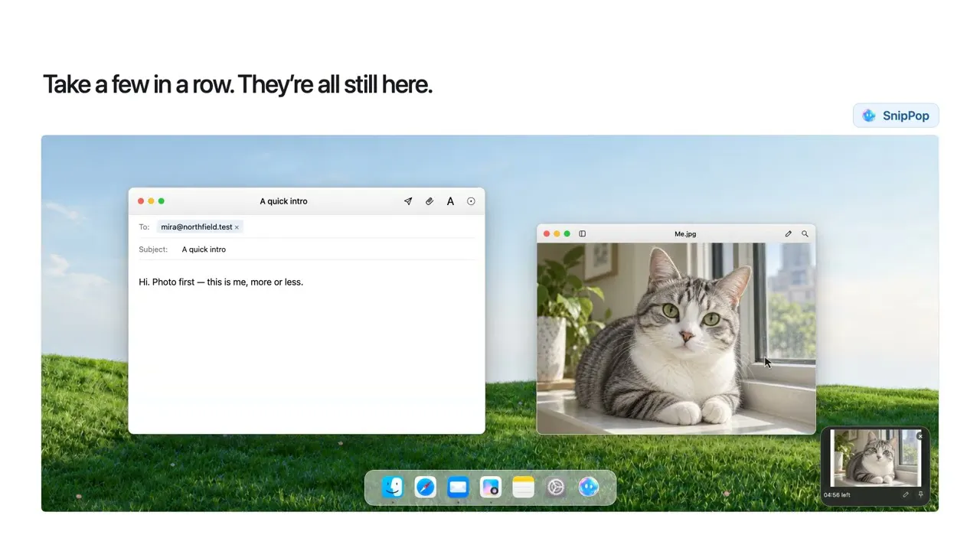This screenshot has height=551, width=980.
Task: Open Notes from the dock
Action: pos(524,487)
